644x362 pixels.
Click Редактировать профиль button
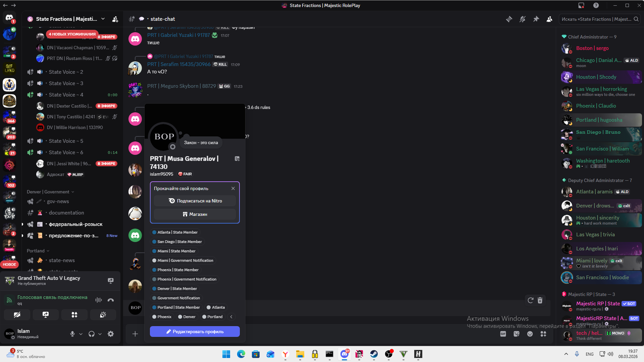pos(195,331)
